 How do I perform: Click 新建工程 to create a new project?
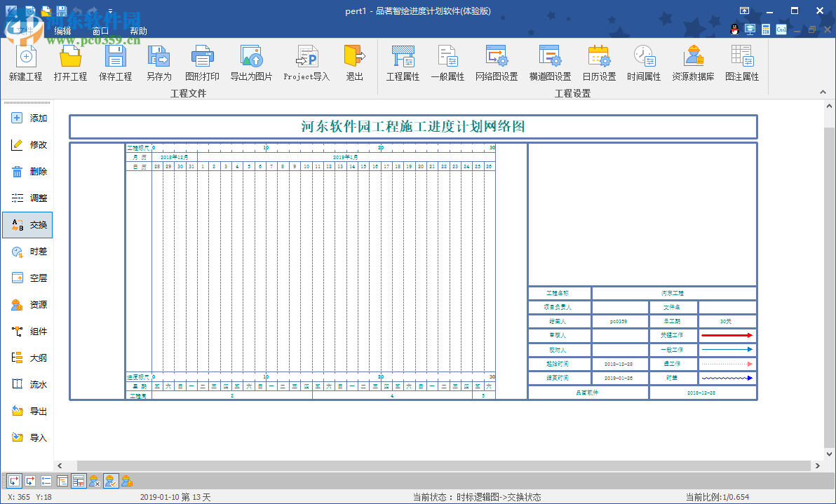[25, 63]
